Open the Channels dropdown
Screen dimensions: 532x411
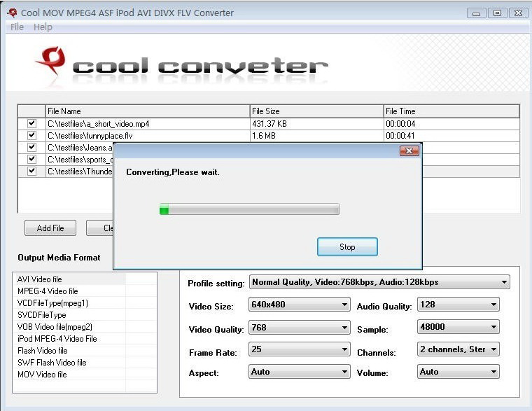coord(458,349)
